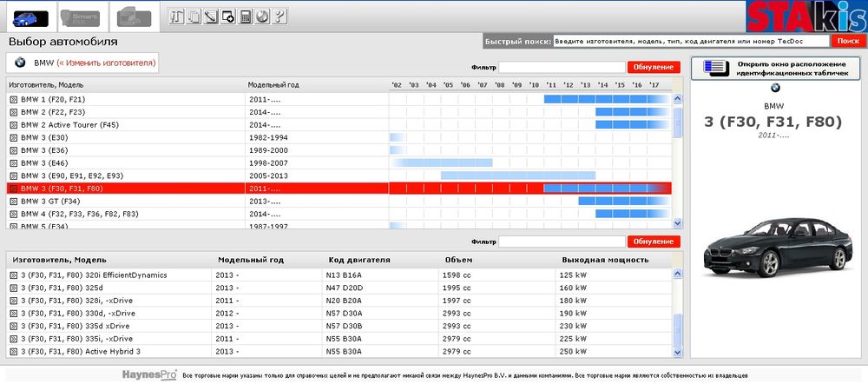Click the notepad with pencil toolbar icon
This screenshot has width=868, height=384.
click(x=210, y=17)
